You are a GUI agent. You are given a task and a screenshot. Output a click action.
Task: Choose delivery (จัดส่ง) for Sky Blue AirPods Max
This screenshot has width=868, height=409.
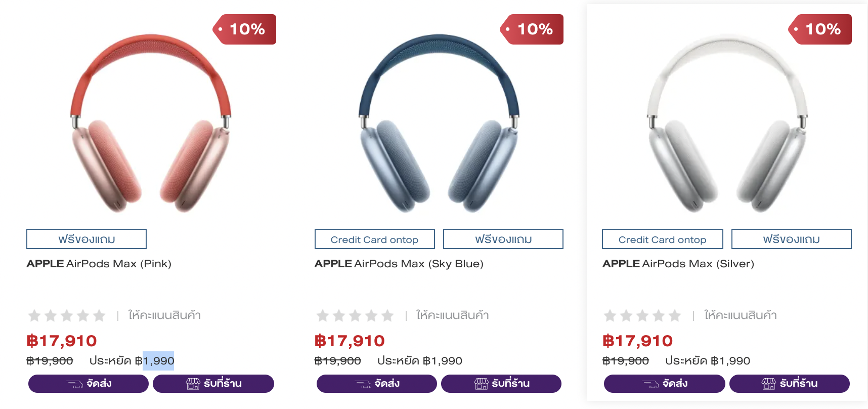(x=376, y=384)
